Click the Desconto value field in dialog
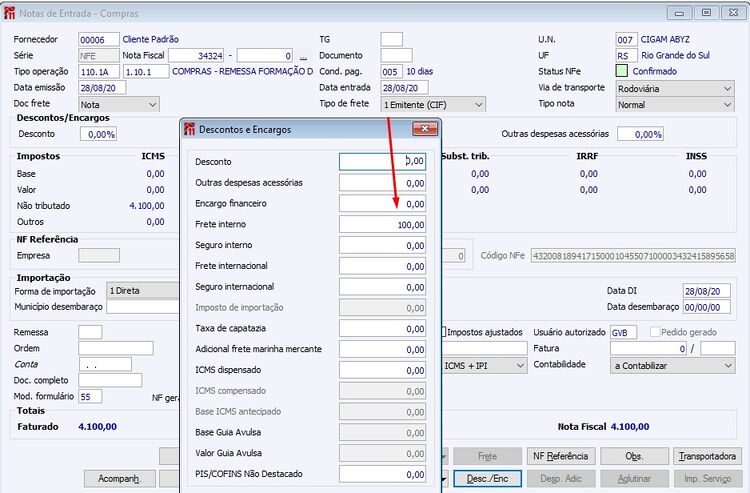The image size is (750, 493). point(383,162)
